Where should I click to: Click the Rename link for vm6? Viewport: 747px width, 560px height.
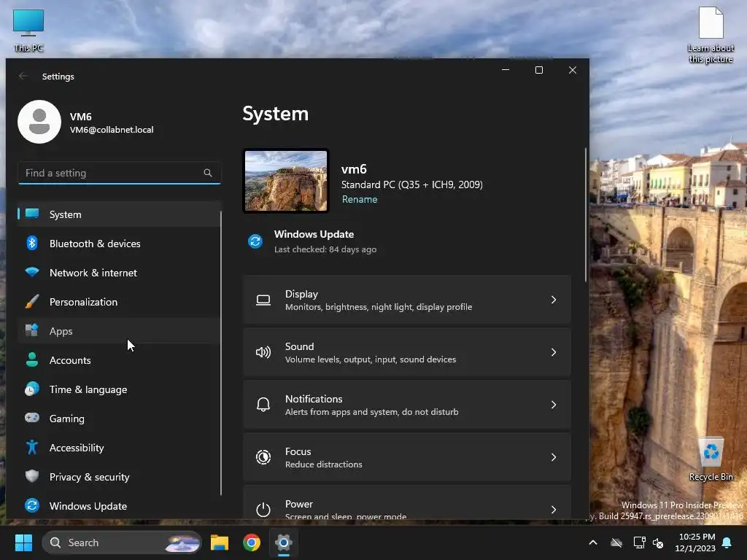coord(360,200)
